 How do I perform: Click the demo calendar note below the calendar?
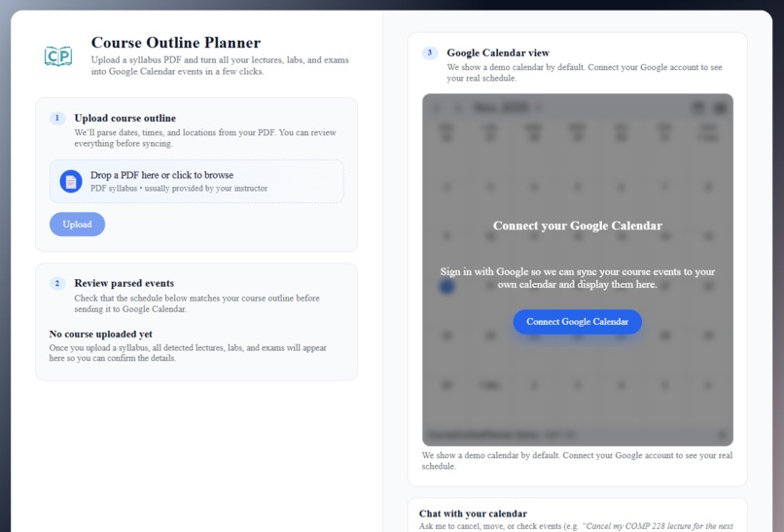(577, 460)
